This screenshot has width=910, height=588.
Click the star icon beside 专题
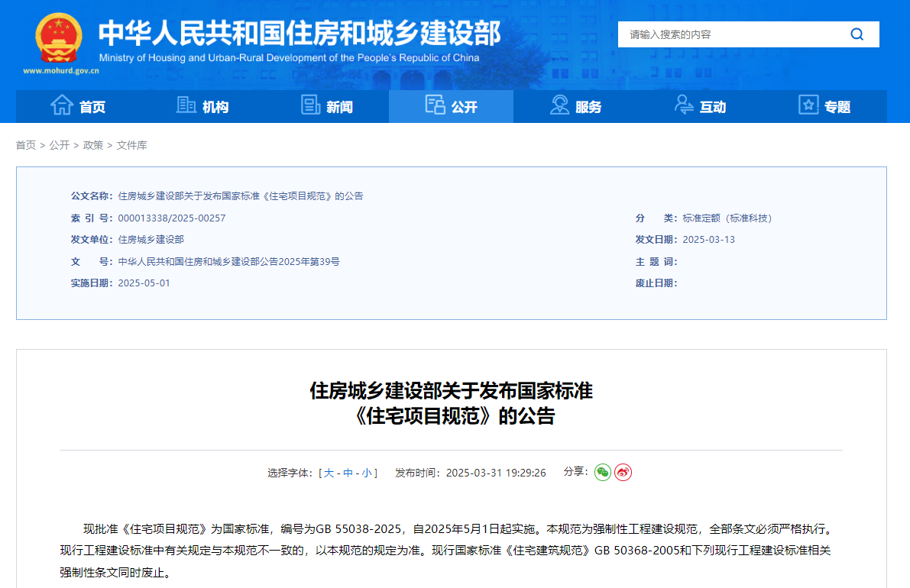tap(808, 105)
